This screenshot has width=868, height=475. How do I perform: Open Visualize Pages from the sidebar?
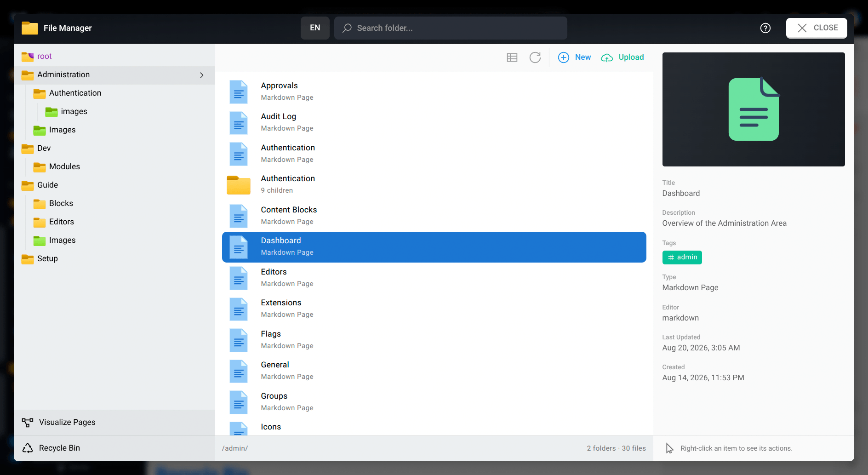click(x=114, y=422)
